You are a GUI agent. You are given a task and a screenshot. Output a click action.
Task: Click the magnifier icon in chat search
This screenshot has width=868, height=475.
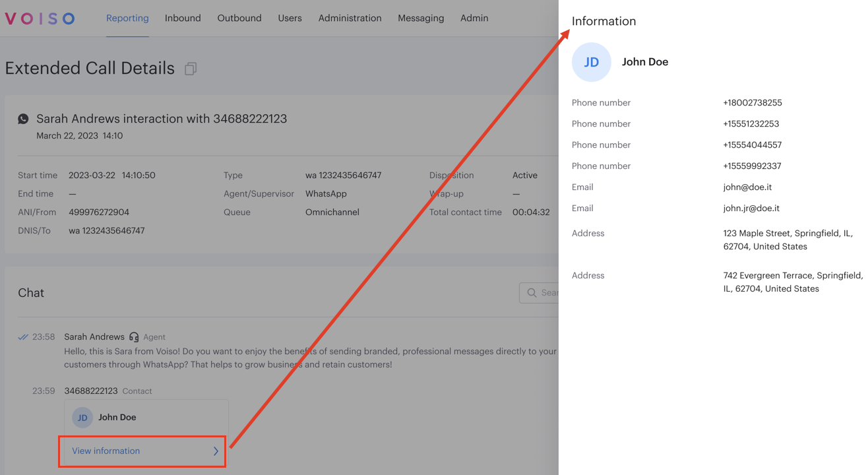click(532, 293)
